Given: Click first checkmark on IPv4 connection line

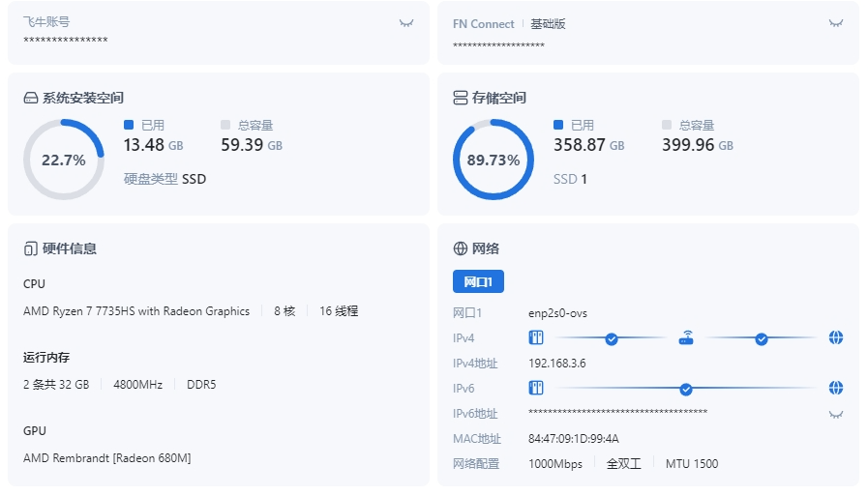Looking at the screenshot, I should click(x=612, y=339).
